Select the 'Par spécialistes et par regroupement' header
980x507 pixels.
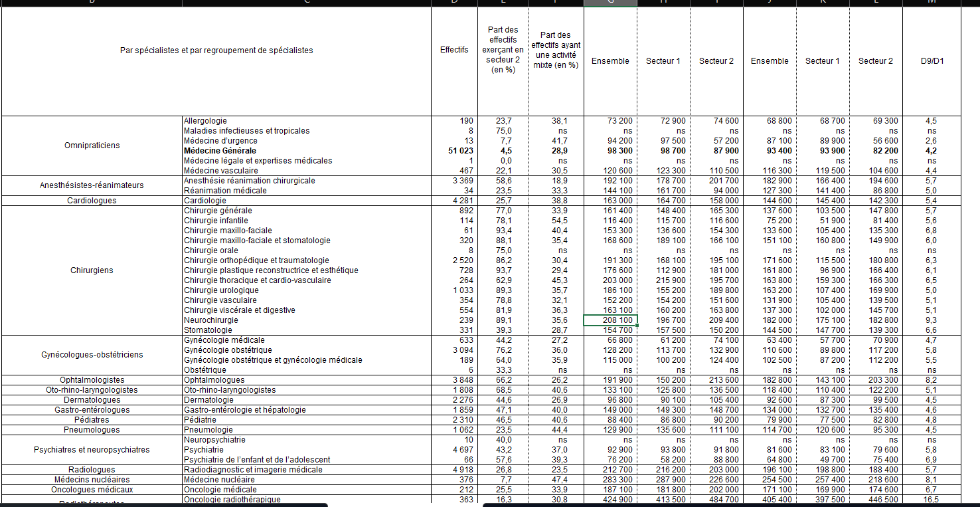tap(216, 51)
